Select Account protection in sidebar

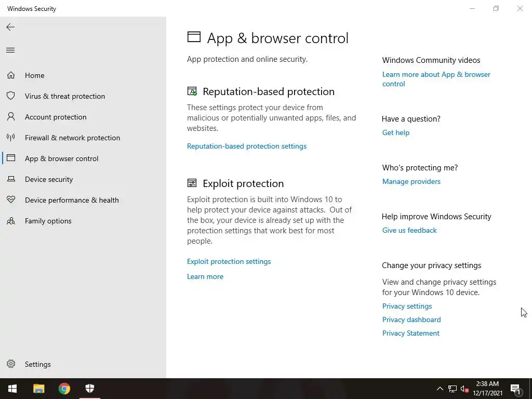pyautogui.click(x=56, y=117)
